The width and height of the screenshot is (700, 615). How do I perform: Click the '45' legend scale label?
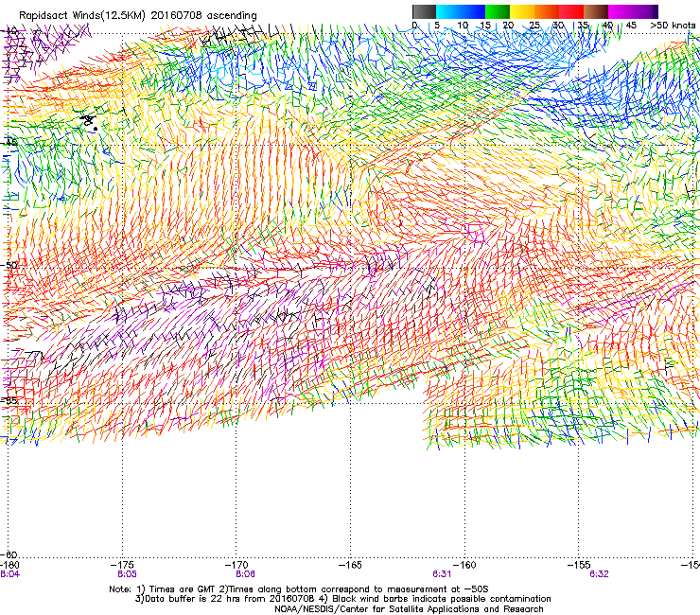(x=631, y=26)
